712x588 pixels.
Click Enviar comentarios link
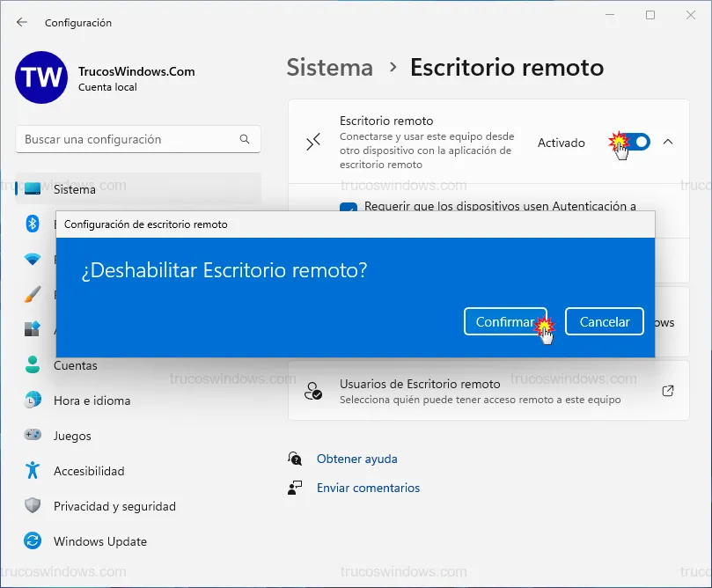[x=368, y=488]
